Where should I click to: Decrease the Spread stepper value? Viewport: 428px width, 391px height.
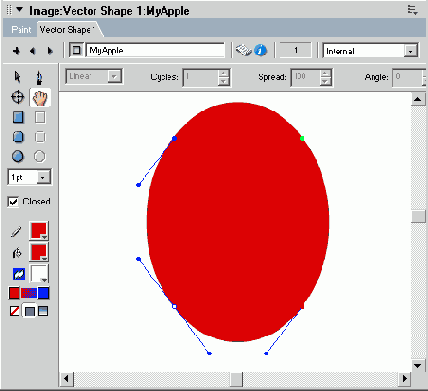point(326,81)
